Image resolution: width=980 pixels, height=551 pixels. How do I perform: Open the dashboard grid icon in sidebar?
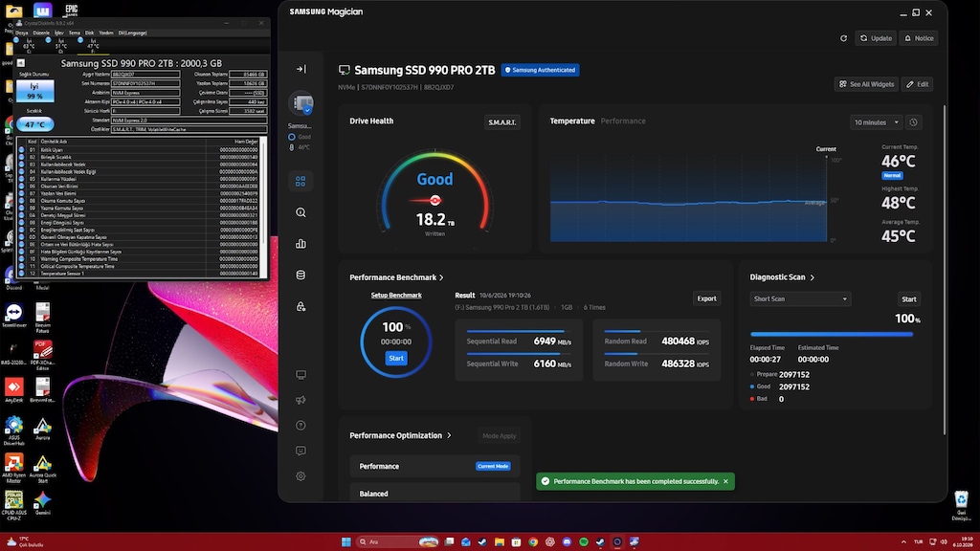[x=301, y=181]
